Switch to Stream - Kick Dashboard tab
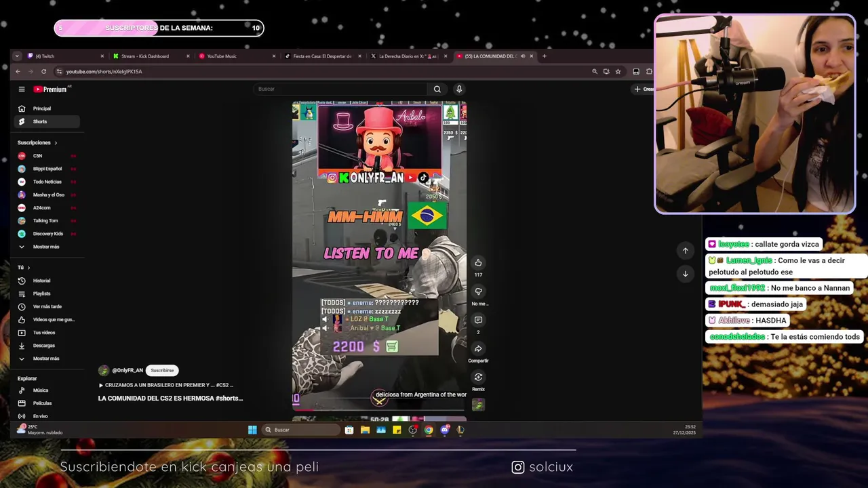The image size is (868, 488). click(x=151, y=56)
